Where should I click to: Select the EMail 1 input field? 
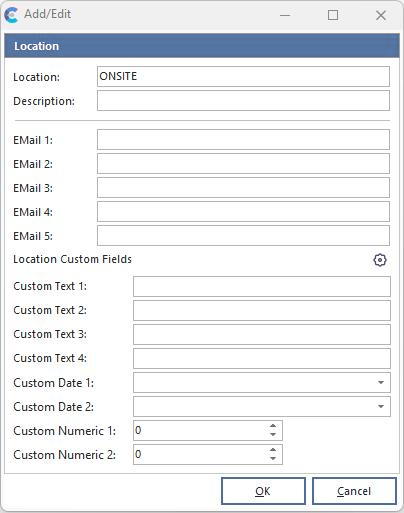(x=243, y=140)
